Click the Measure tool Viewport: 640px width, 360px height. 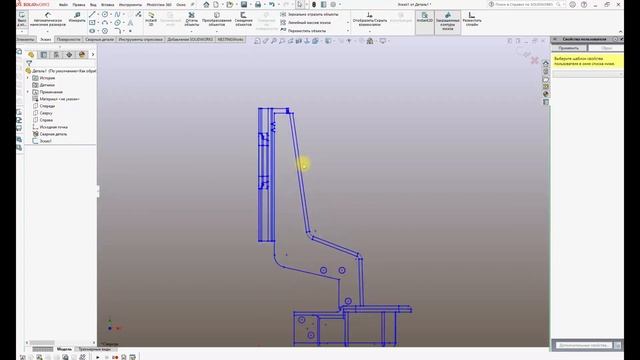click(x=77, y=17)
